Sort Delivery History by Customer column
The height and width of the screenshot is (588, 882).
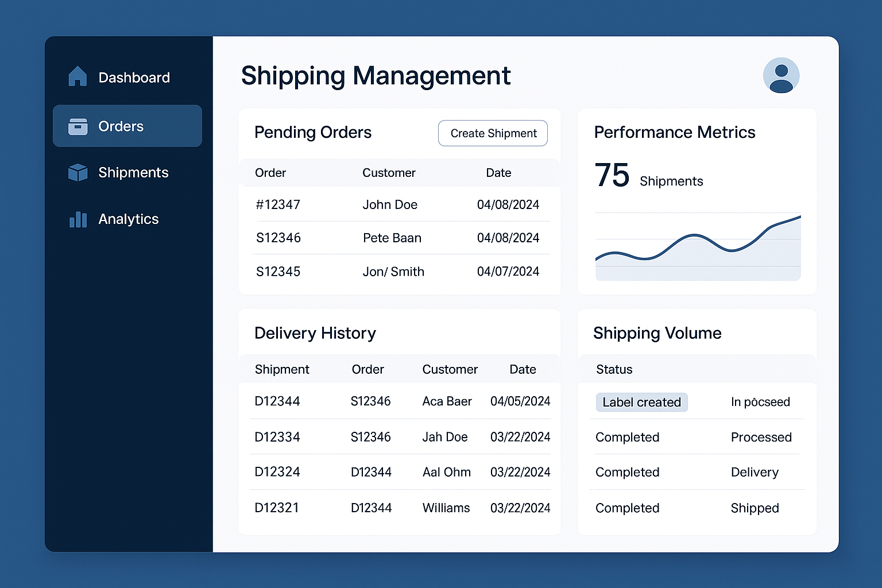[x=450, y=369]
